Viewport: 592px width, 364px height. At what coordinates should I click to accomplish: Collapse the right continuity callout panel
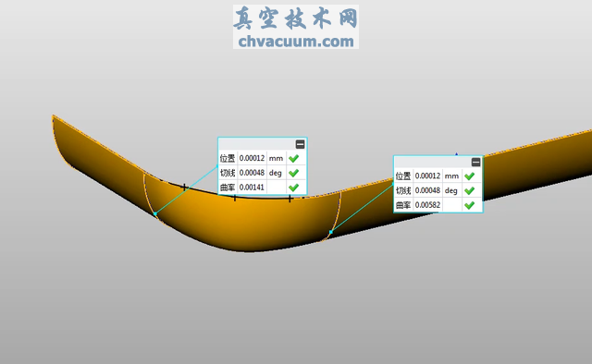[x=476, y=163]
